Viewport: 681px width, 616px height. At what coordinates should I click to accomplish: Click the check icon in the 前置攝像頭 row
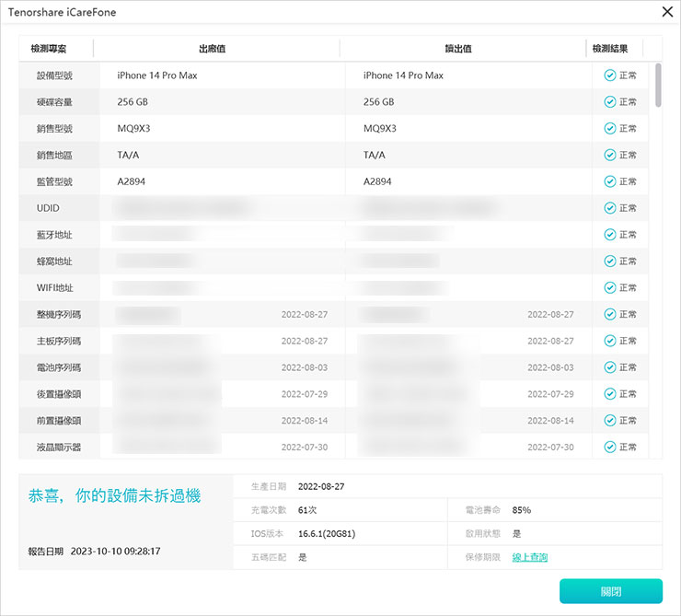coord(610,420)
